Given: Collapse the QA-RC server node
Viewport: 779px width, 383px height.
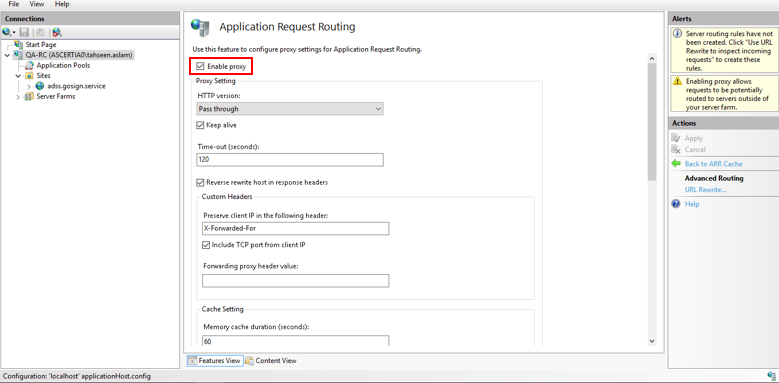Looking at the screenshot, I should [7, 55].
